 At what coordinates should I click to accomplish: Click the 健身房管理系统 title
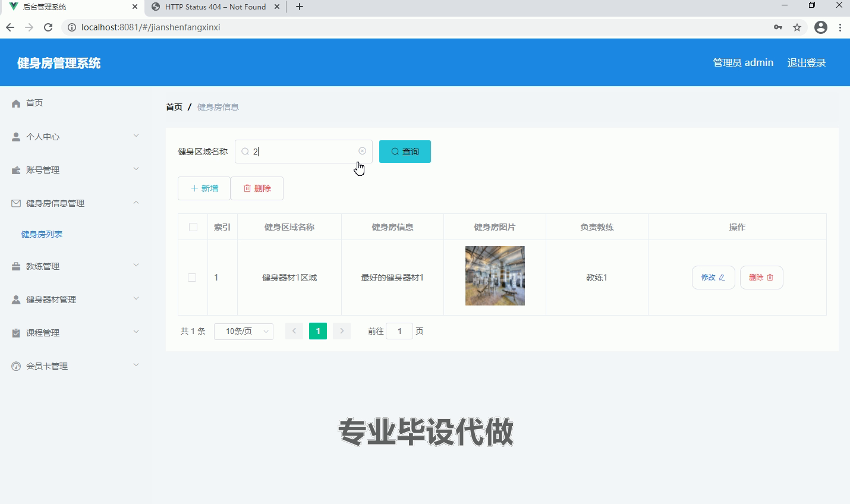coord(59,63)
